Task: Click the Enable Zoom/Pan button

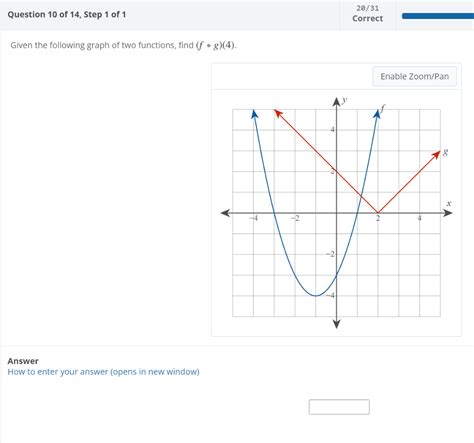Action: pyautogui.click(x=414, y=76)
